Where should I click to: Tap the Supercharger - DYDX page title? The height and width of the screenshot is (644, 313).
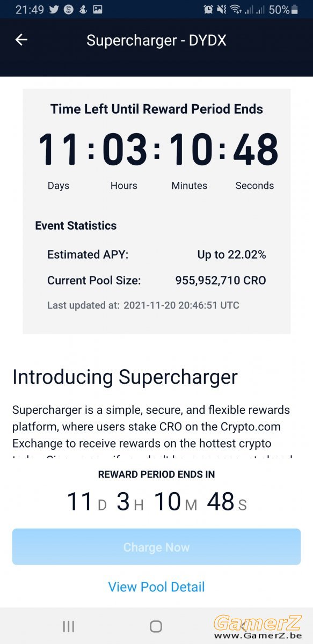click(x=156, y=40)
